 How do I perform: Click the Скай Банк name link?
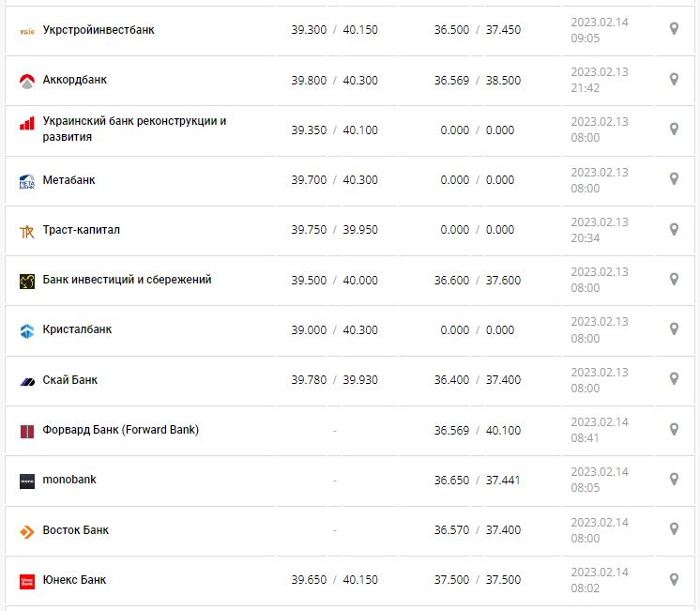click(x=69, y=380)
